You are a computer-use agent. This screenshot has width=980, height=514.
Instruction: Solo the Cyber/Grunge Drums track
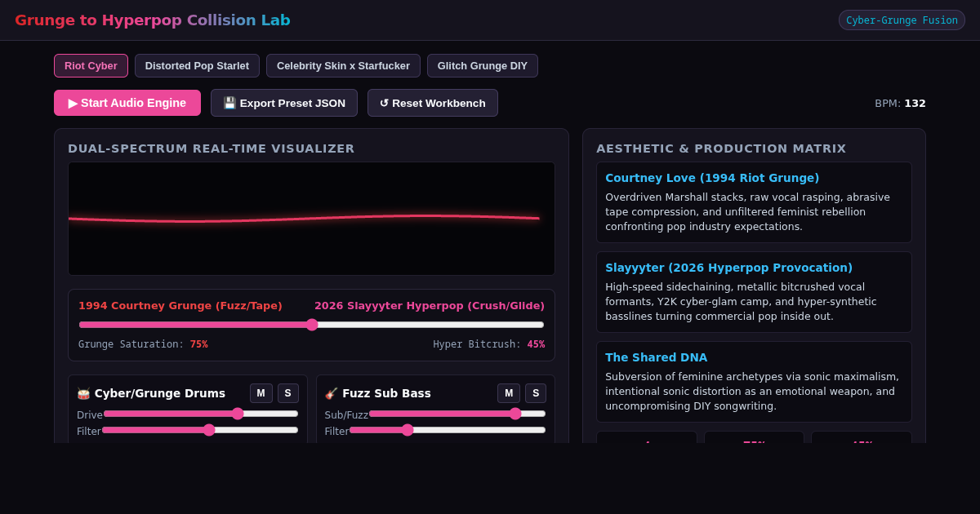click(x=288, y=393)
